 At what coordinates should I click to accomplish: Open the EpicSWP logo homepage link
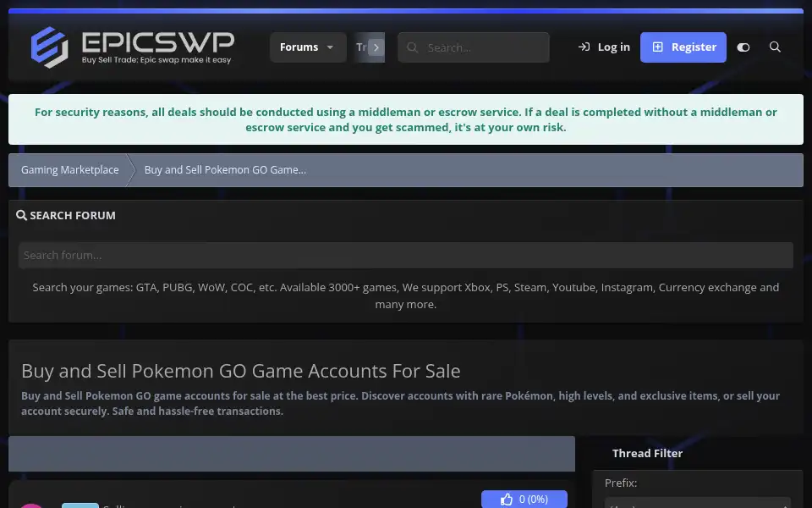(x=133, y=47)
